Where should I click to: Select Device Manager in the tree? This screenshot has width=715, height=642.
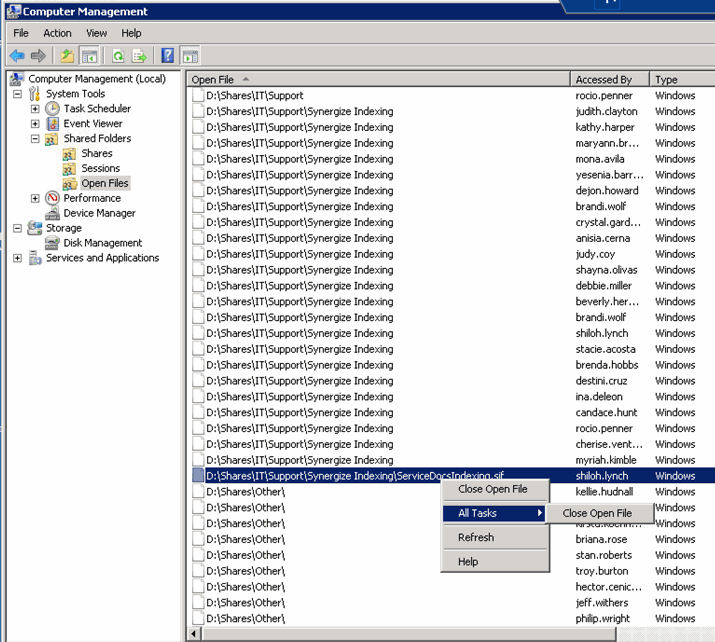point(99,213)
